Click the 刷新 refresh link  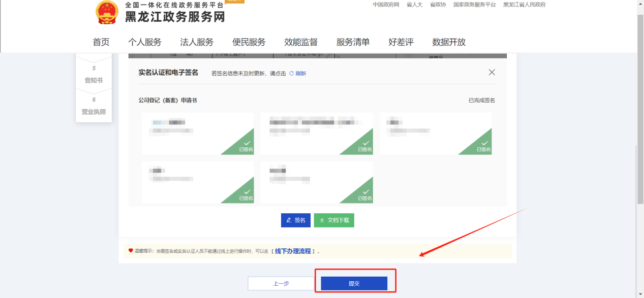[298, 74]
